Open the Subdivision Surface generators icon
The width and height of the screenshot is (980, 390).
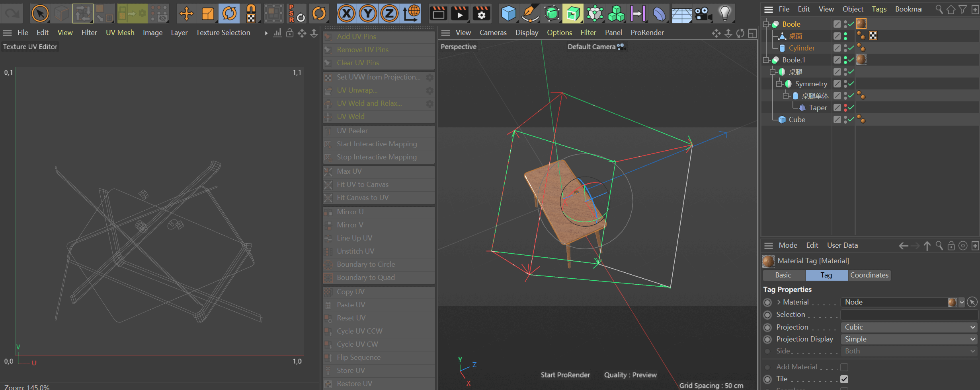click(552, 14)
